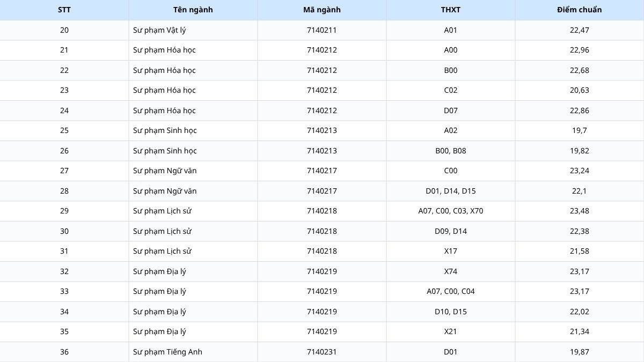The width and height of the screenshot is (644, 362).
Task: Select Sư phạm Hóa học in row 21
Action: 193,50
